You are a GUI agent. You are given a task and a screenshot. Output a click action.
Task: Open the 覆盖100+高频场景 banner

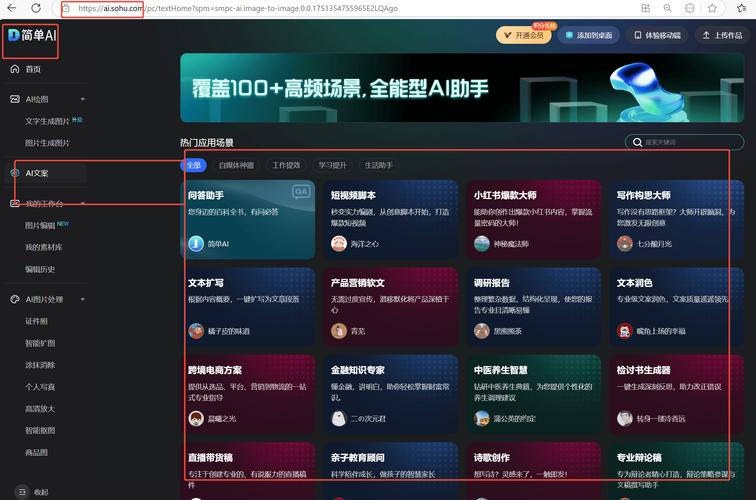(x=462, y=88)
